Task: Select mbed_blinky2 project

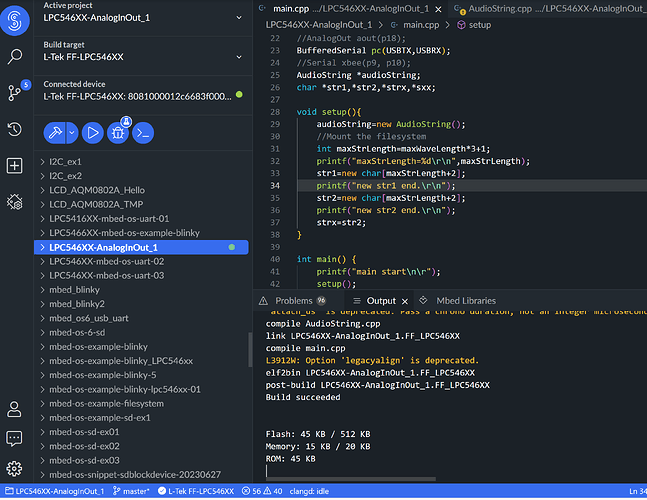Action: [143, 304]
